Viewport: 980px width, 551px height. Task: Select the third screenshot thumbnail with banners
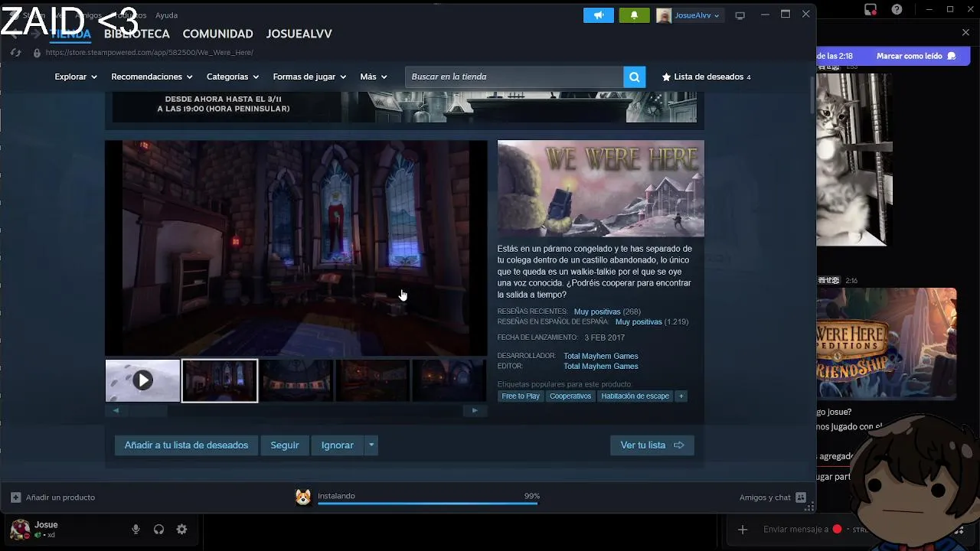296,380
